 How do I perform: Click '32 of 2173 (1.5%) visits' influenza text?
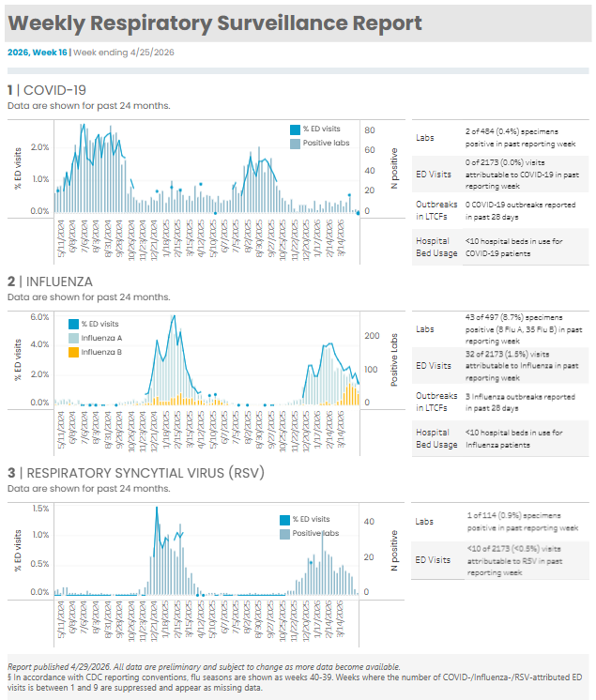507,354
